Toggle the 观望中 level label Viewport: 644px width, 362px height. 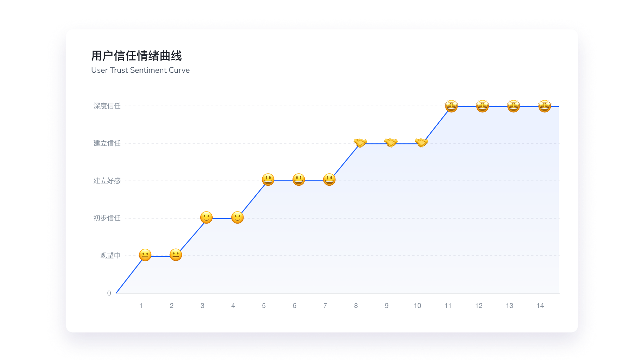110,255
